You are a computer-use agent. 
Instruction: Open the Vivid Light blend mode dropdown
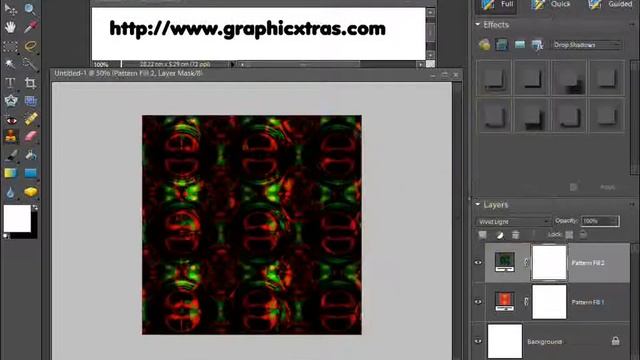click(x=513, y=221)
